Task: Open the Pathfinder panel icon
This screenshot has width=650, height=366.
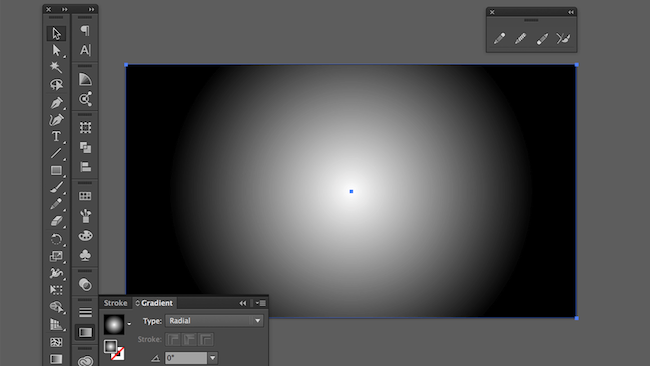Action: click(85, 148)
